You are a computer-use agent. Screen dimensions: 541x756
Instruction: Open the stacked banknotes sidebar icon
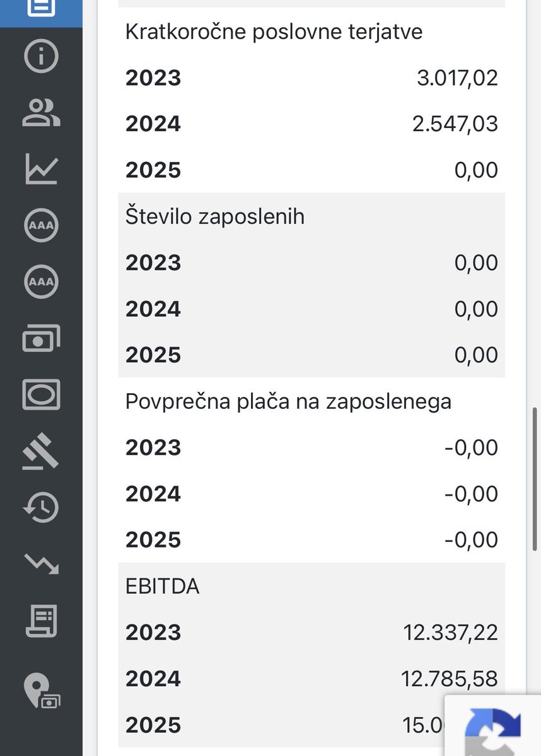(41, 338)
